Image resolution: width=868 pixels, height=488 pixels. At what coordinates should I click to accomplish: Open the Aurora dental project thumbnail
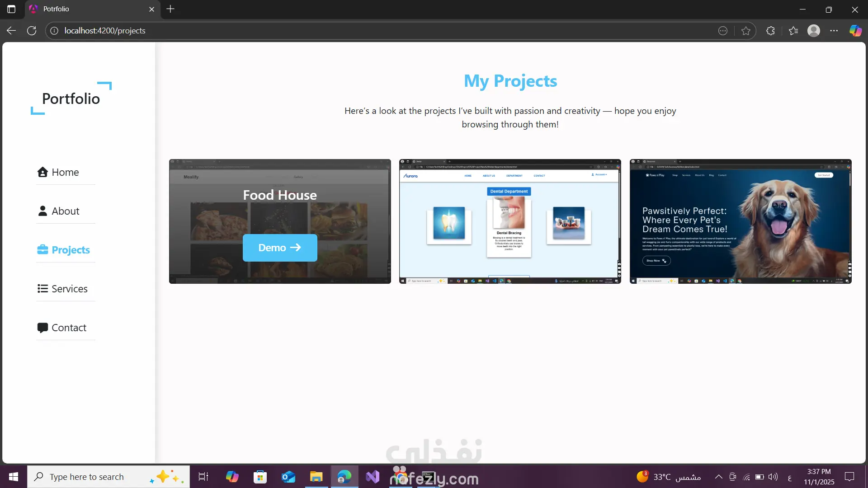[x=510, y=221]
